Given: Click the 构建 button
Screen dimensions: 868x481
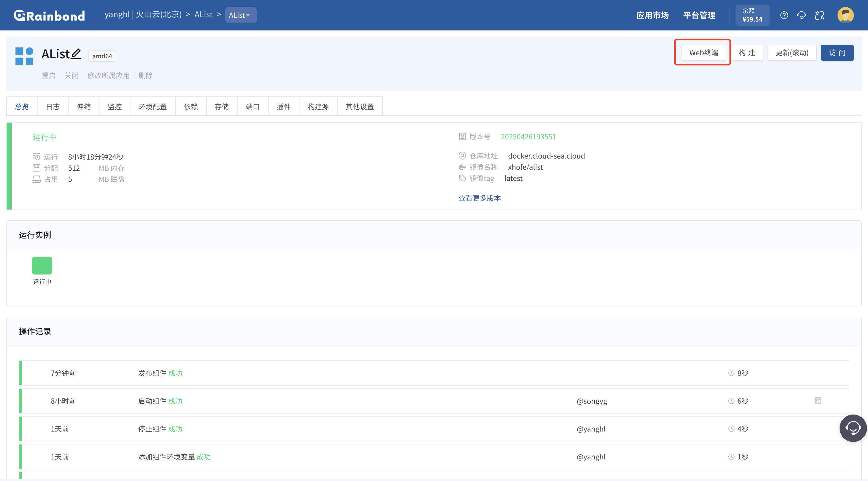Looking at the screenshot, I should [747, 53].
